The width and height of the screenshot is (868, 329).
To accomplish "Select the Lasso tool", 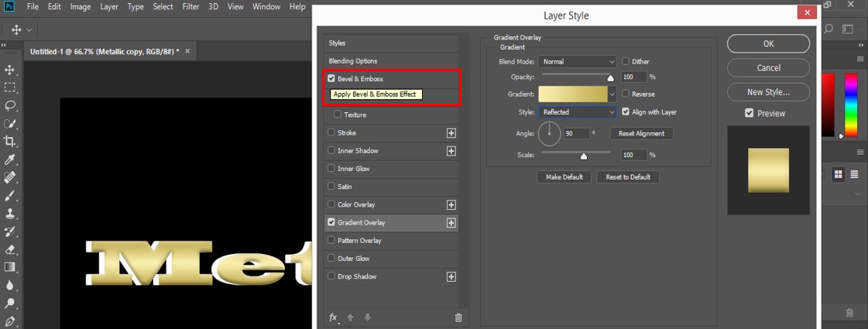I will tap(9, 105).
